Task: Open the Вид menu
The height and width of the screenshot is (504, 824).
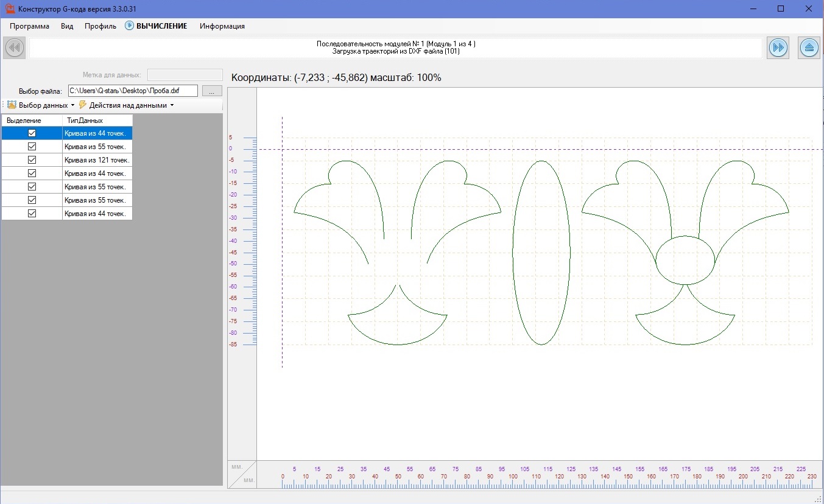Action: click(67, 26)
